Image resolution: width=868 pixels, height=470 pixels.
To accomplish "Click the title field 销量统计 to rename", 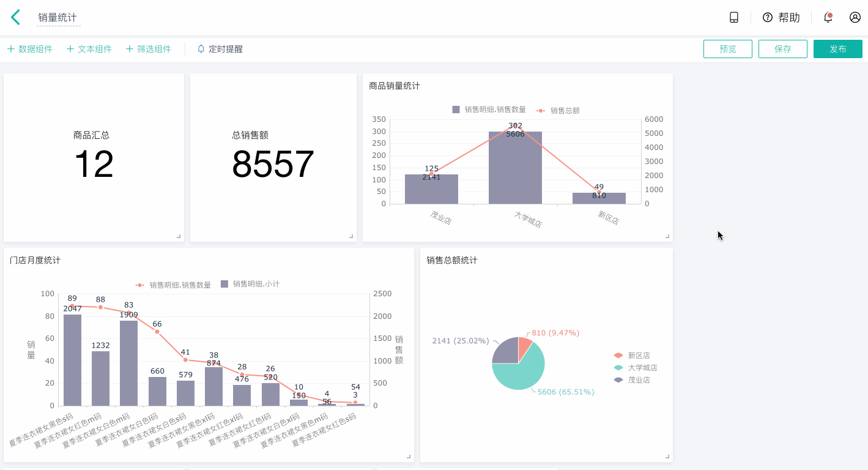I will [x=58, y=18].
